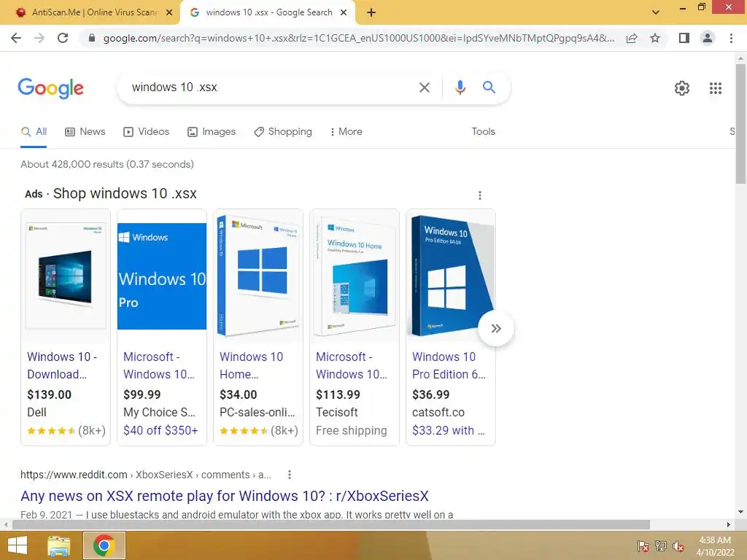
Task: Select the windows 10 .xsx Google Search tab
Action: 267,12
